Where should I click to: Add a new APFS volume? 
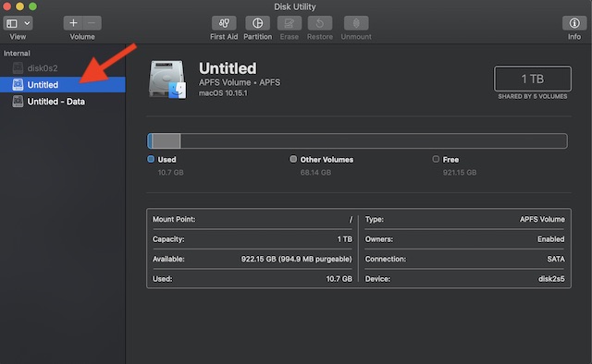point(73,23)
